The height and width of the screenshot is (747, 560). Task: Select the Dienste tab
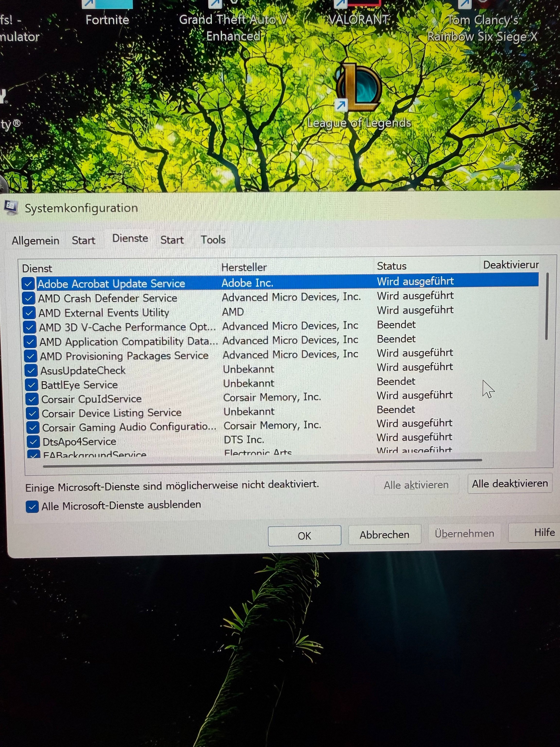(130, 238)
